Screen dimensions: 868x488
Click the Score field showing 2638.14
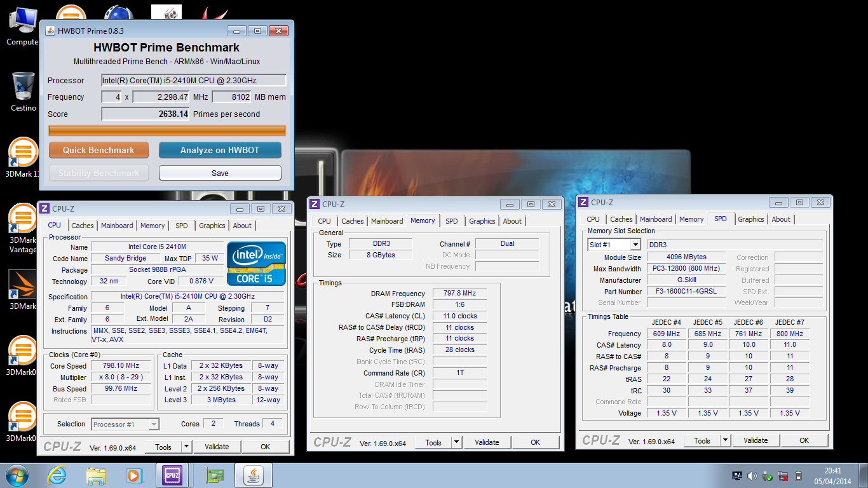(x=146, y=114)
